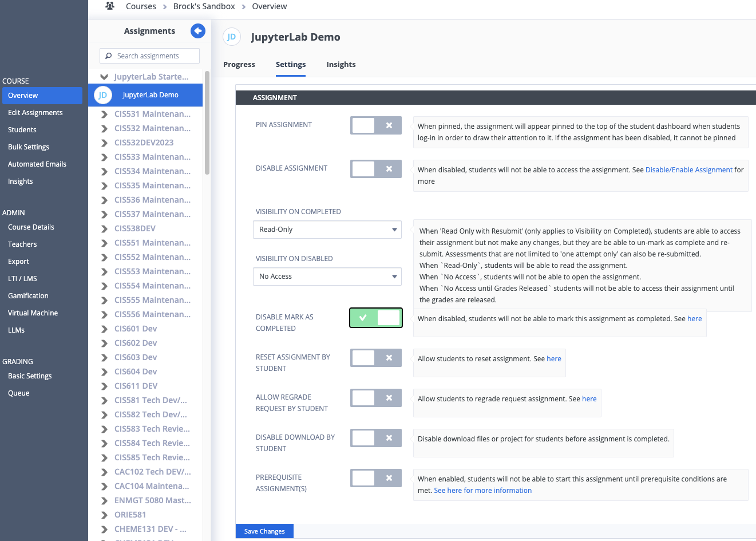Open Automated Emails in sidebar

37,164
